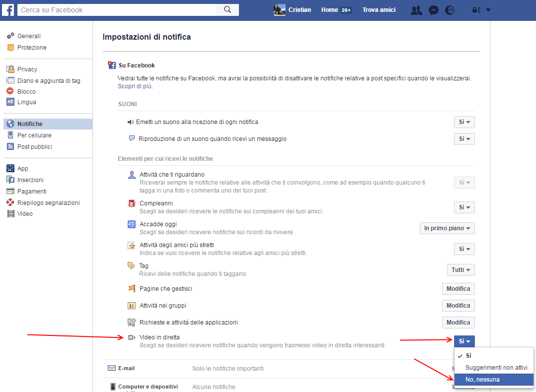Open the Notifiche settings section

pyautogui.click(x=48, y=124)
